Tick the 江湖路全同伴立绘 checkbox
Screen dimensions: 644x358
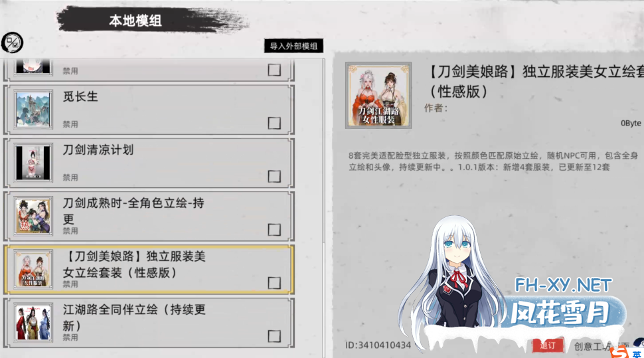pyautogui.click(x=274, y=336)
